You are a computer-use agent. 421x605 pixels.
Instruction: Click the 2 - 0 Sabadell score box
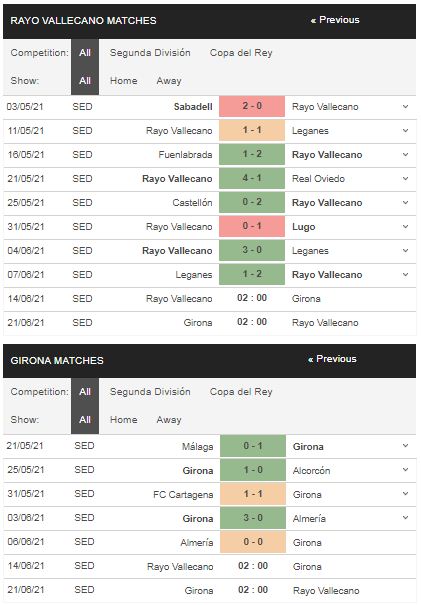point(252,106)
